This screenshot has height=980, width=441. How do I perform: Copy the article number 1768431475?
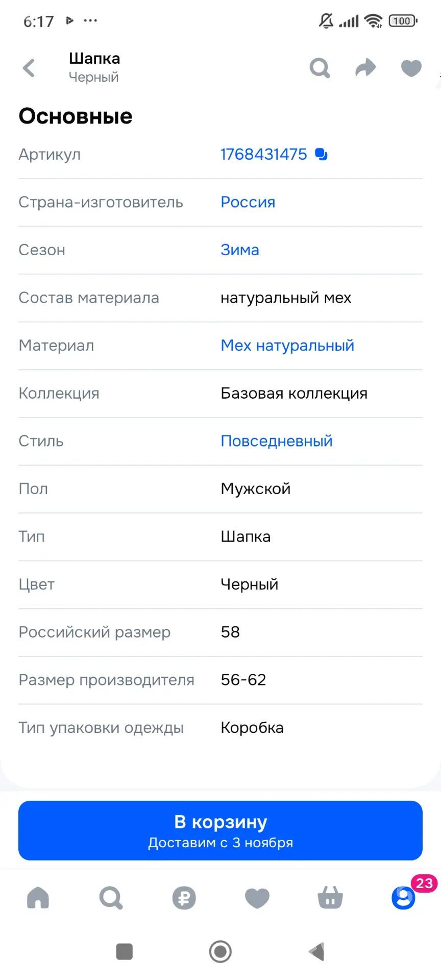[x=322, y=154]
